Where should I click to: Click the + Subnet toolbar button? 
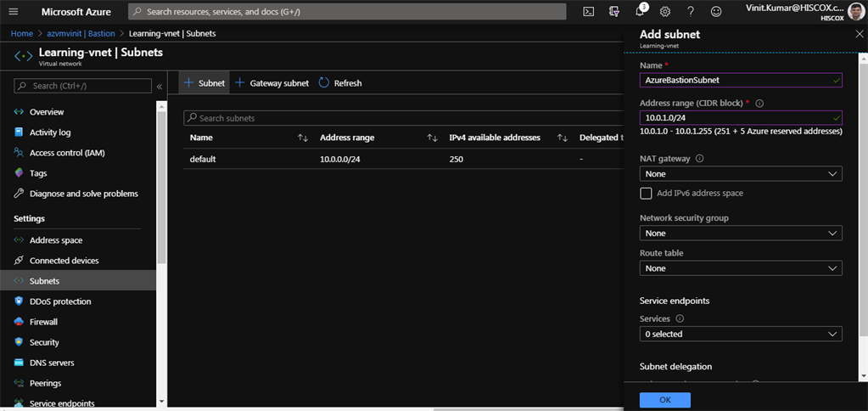coord(204,83)
